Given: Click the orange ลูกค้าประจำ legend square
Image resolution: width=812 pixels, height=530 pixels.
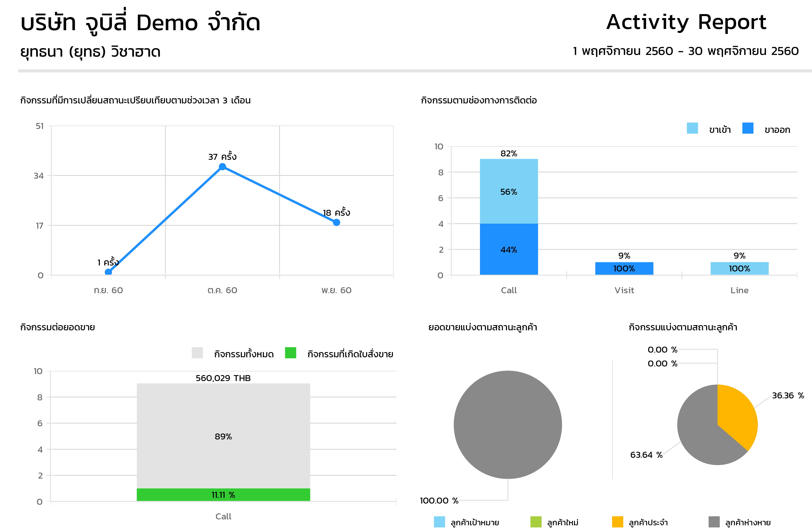Looking at the screenshot, I should [x=617, y=522].
